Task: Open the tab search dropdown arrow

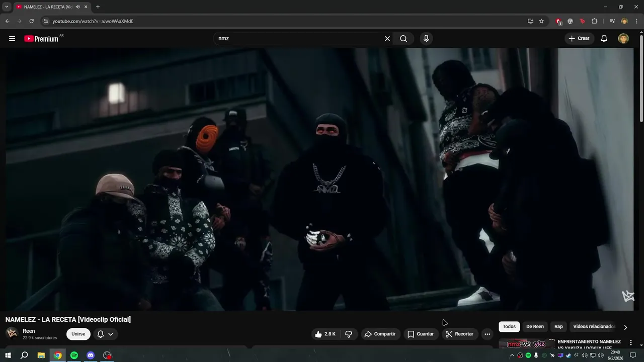Action: click(x=7, y=7)
